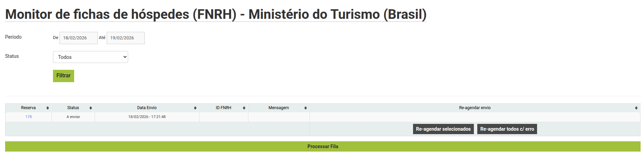This screenshot has width=644, height=155.
Task: Click the sort arrows in Status column header
Action: (91, 108)
